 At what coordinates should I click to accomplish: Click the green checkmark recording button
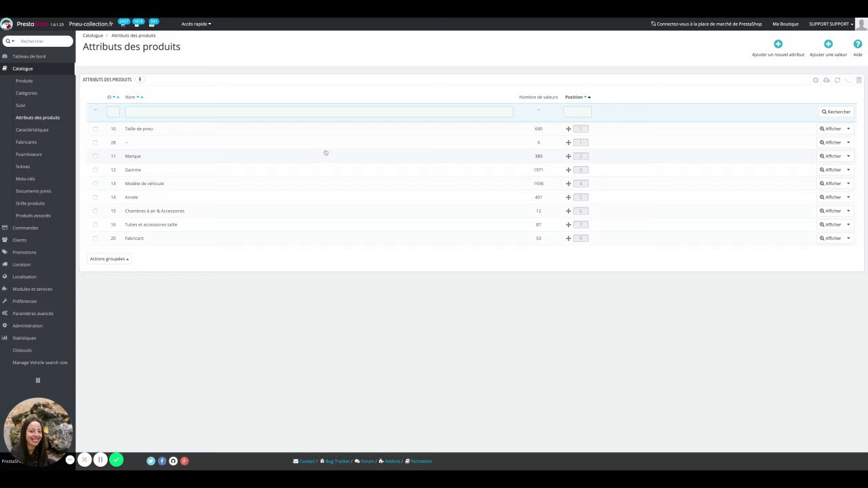[x=117, y=460]
